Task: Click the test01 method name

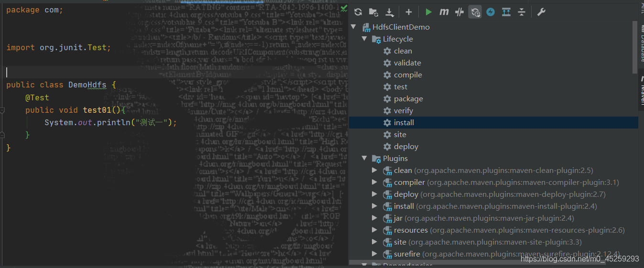Action: pos(97,110)
